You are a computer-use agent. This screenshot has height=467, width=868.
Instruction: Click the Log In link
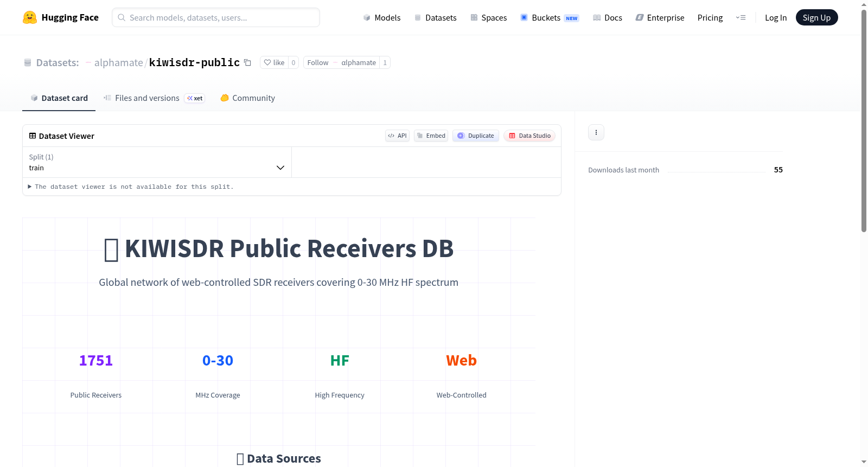[x=776, y=17]
